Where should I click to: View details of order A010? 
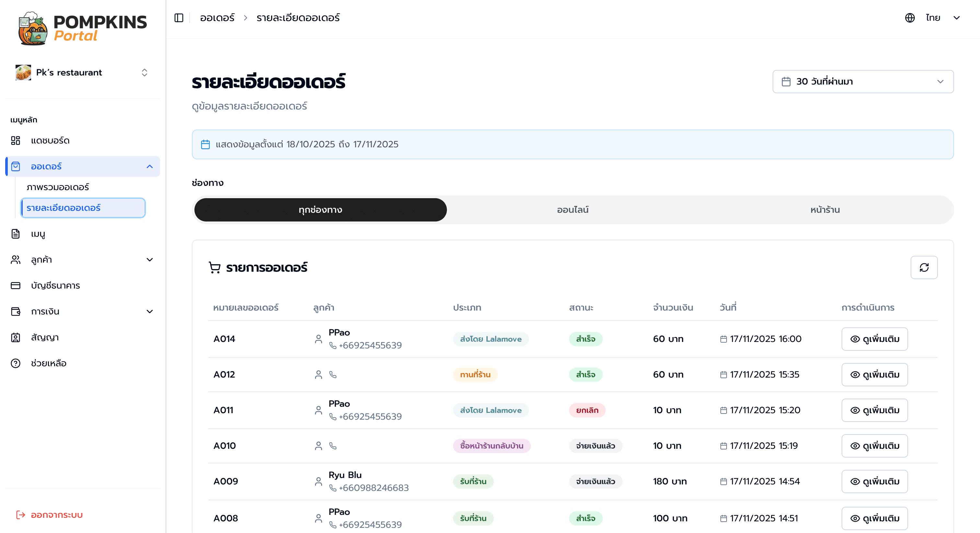pos(874,446)
